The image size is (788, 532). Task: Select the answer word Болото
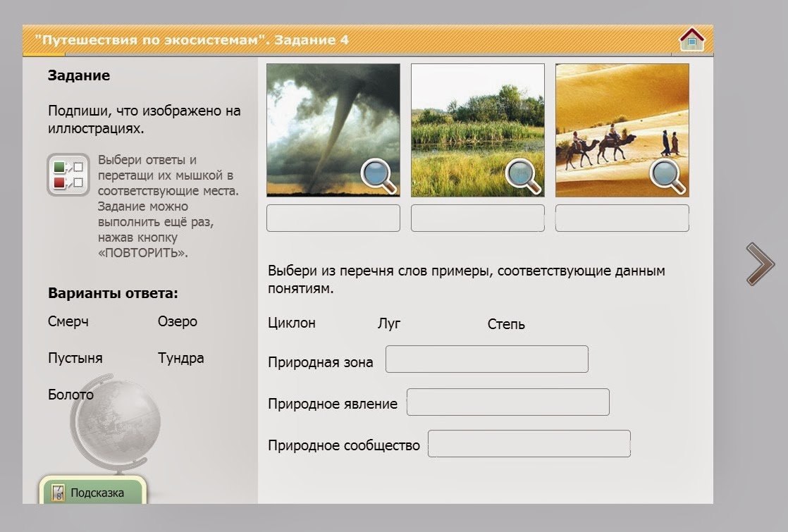[70, 395]
